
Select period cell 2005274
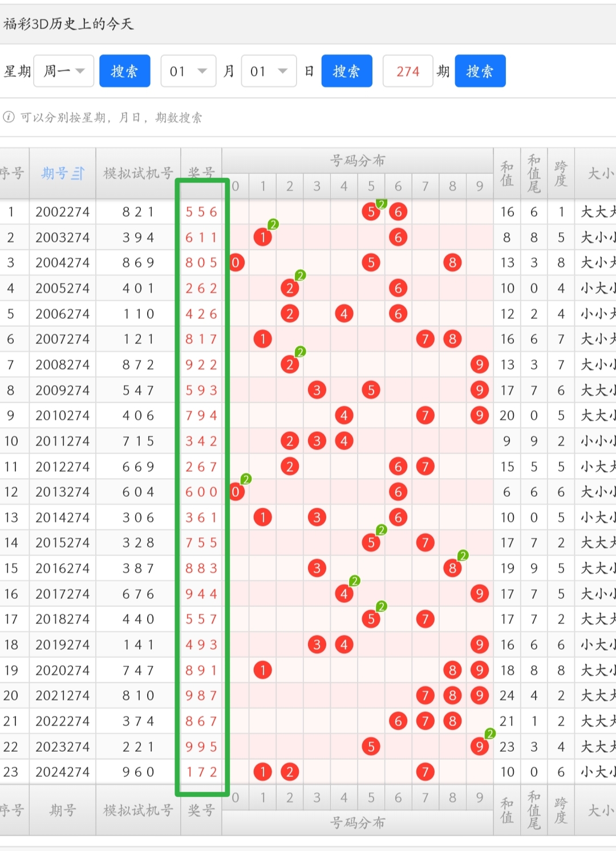point(62,288)
